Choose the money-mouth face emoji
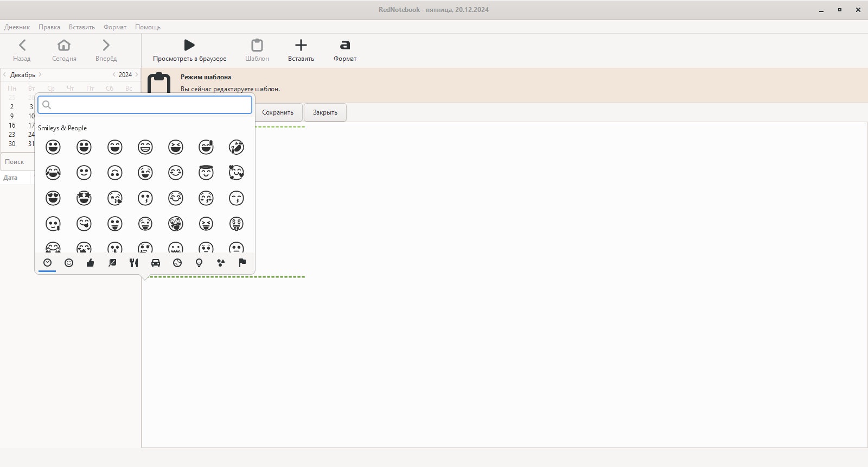The width and height of the screenshot is (868, 467). (x=237, y=224)
